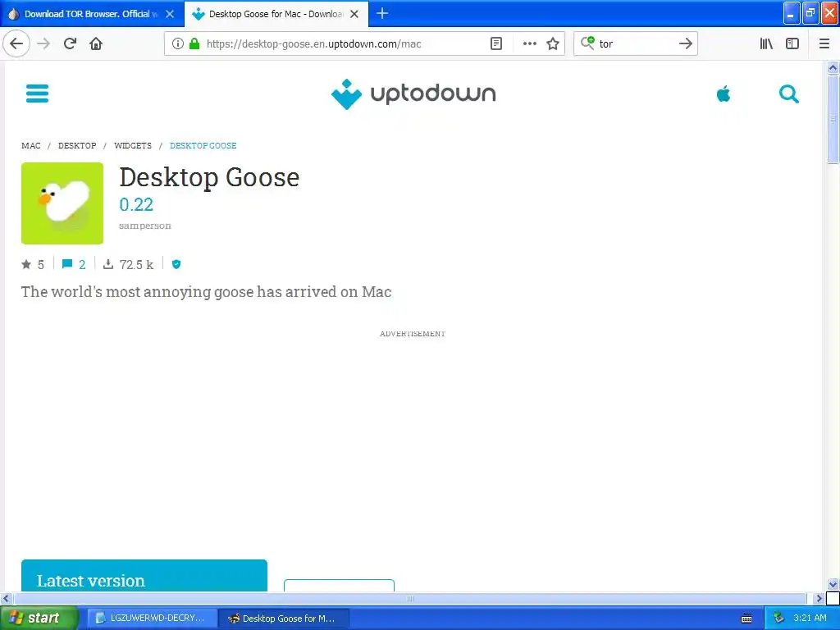Close the Download TOR Browser tab
The width and height of the screenshot is (840, 630).
[x=170, y=14]
